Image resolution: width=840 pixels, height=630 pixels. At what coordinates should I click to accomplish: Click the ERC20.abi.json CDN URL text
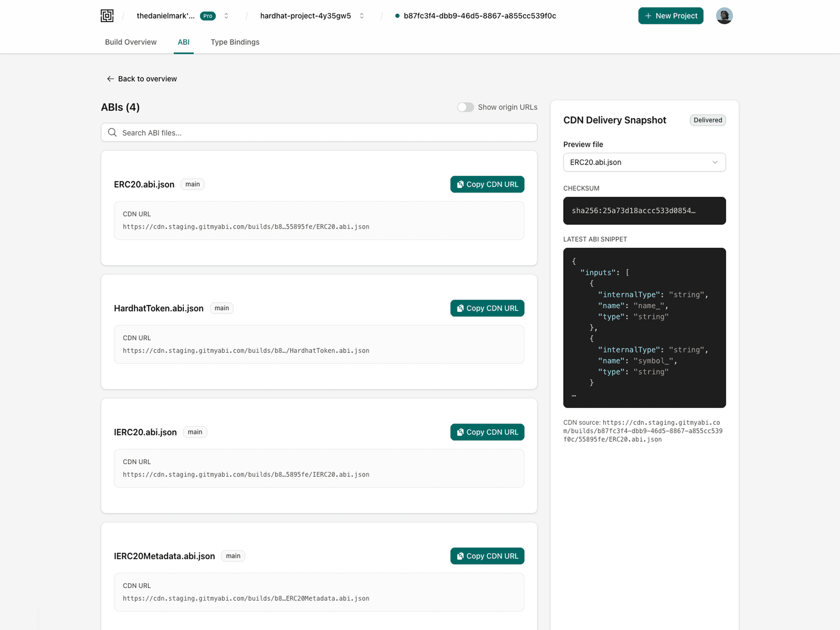(x=246, y=227)
